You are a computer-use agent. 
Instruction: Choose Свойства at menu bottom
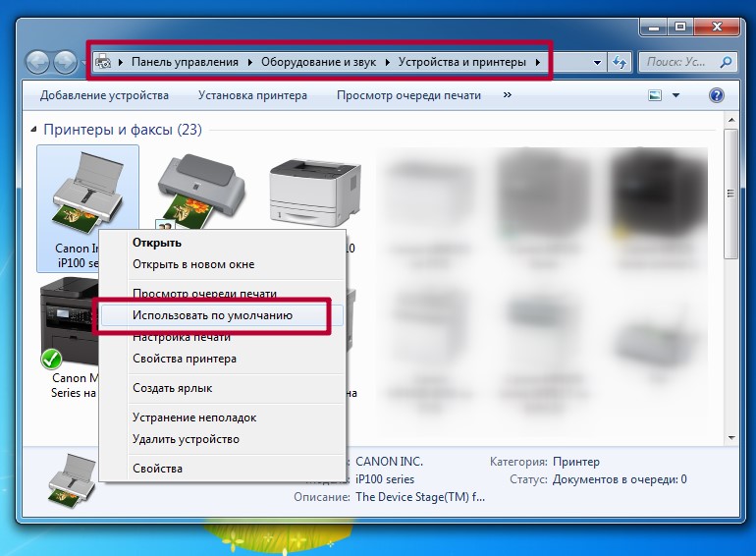(x=222, y=469)
